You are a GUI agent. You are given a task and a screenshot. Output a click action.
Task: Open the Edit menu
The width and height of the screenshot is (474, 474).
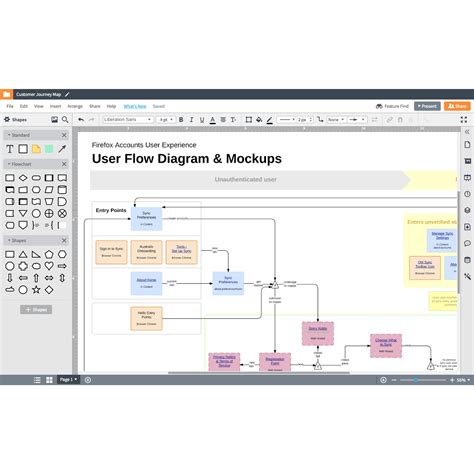pos(24,106)
